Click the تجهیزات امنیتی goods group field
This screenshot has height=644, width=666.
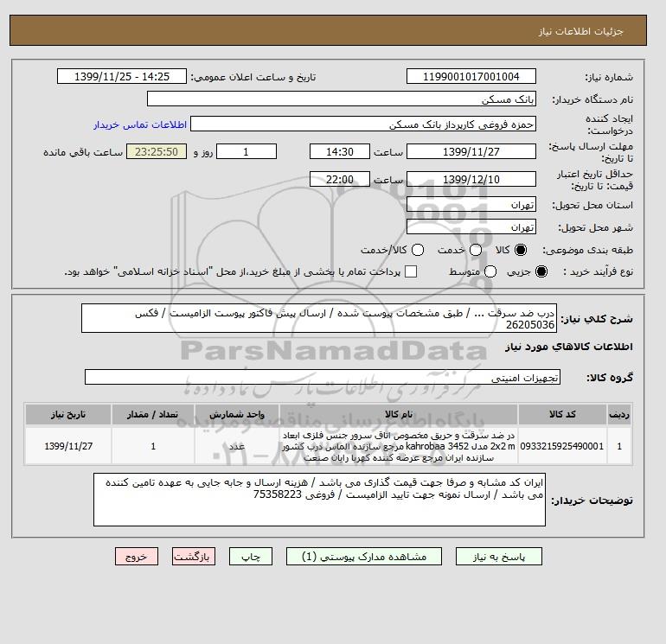pyautogui.click(x=323, y=377)
